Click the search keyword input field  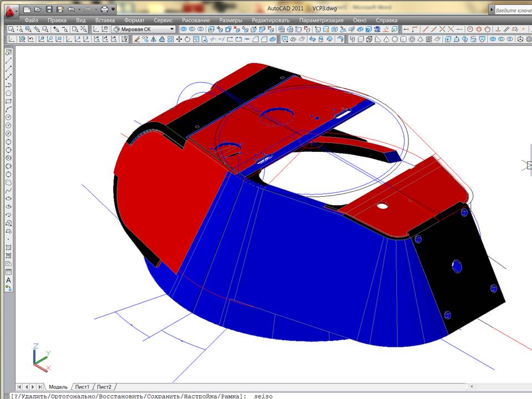click(513, 10)
